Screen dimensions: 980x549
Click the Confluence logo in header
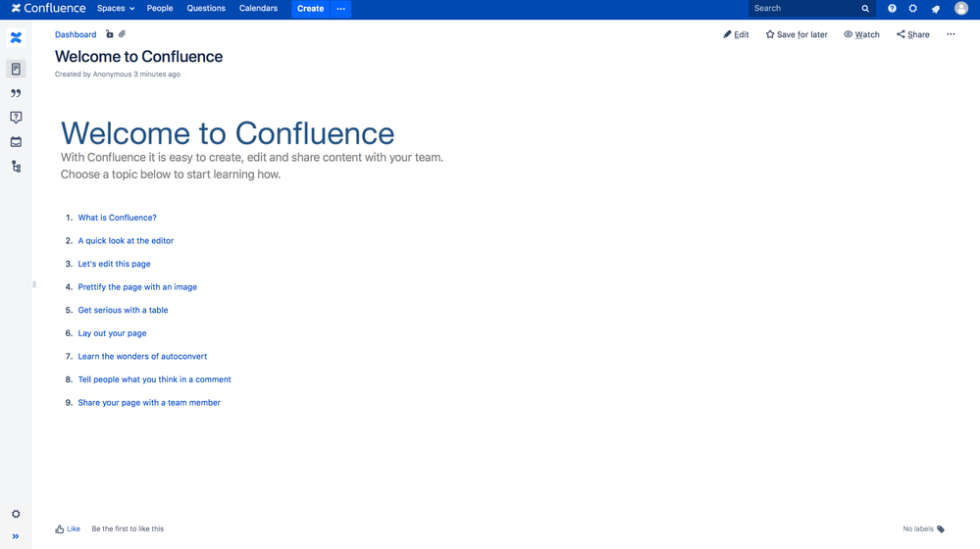point(48,8)
